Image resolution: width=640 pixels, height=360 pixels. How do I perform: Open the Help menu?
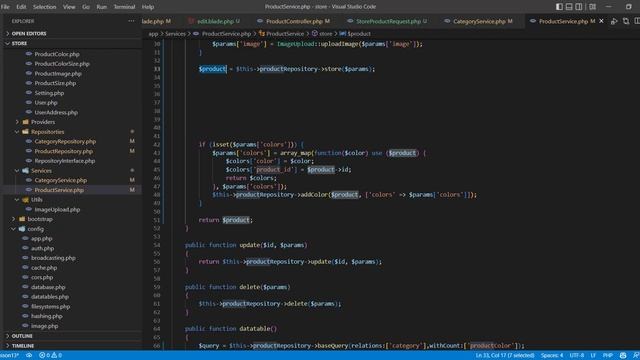(x=148, y=7)
